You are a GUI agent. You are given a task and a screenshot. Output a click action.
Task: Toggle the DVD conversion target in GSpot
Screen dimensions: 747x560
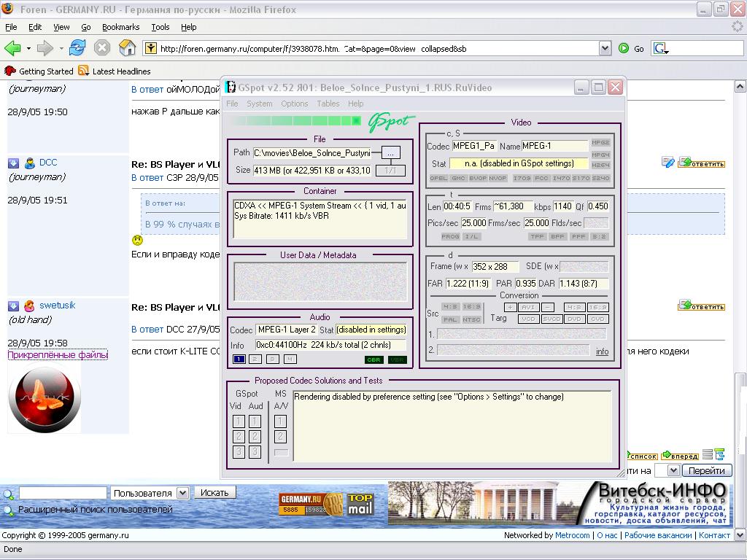coord(575,319)
